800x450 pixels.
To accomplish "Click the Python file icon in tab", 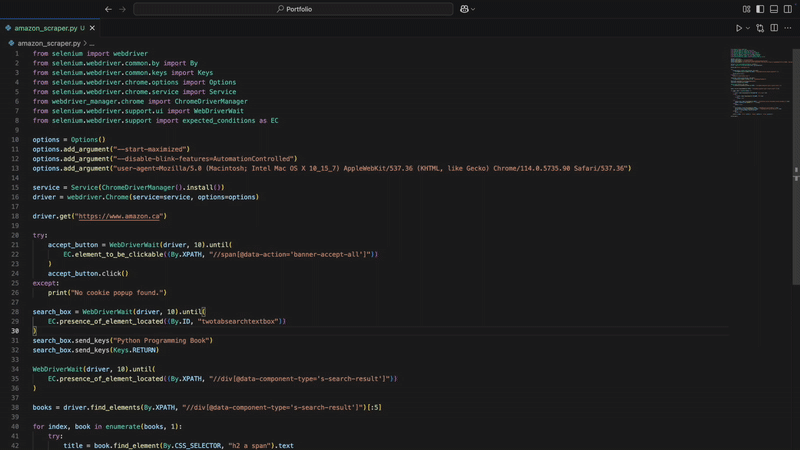I will coord(8,28).
